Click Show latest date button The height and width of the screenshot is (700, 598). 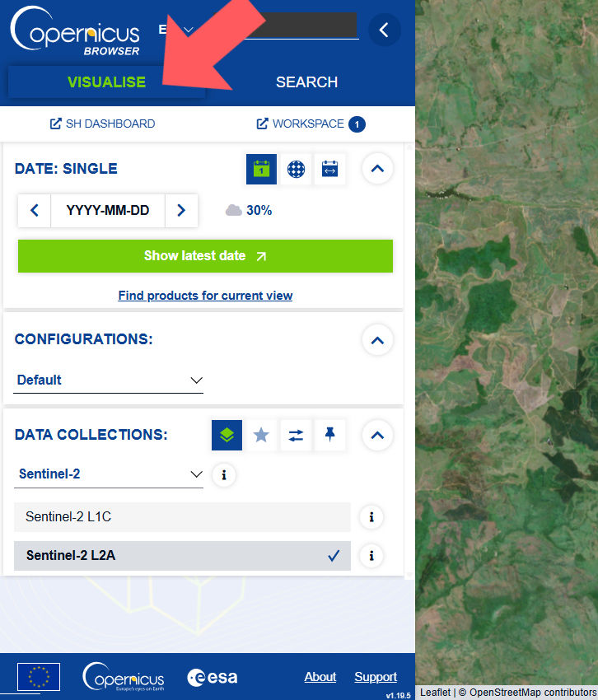point(205,256)
